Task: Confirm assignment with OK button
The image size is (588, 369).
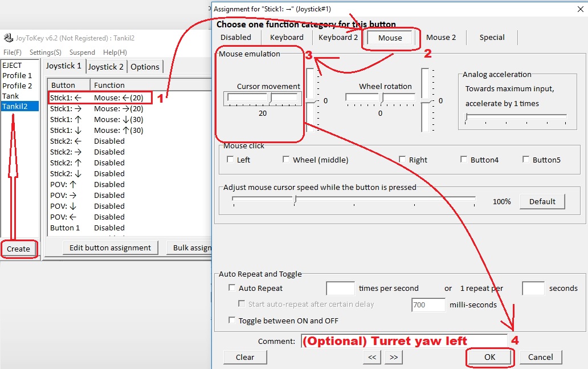Action: (x=490, y=357)
